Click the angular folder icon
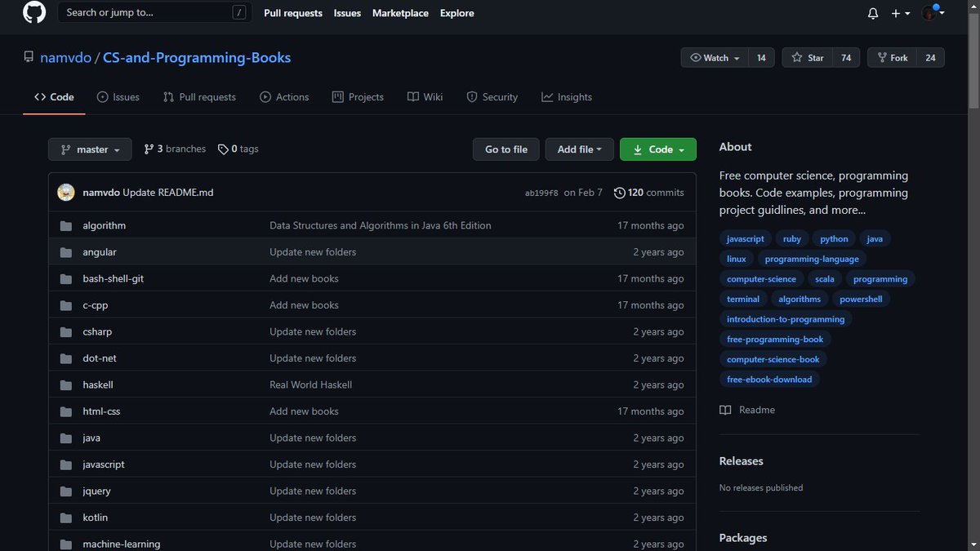Viewport: 980px width, 551px height. (66, 252)
